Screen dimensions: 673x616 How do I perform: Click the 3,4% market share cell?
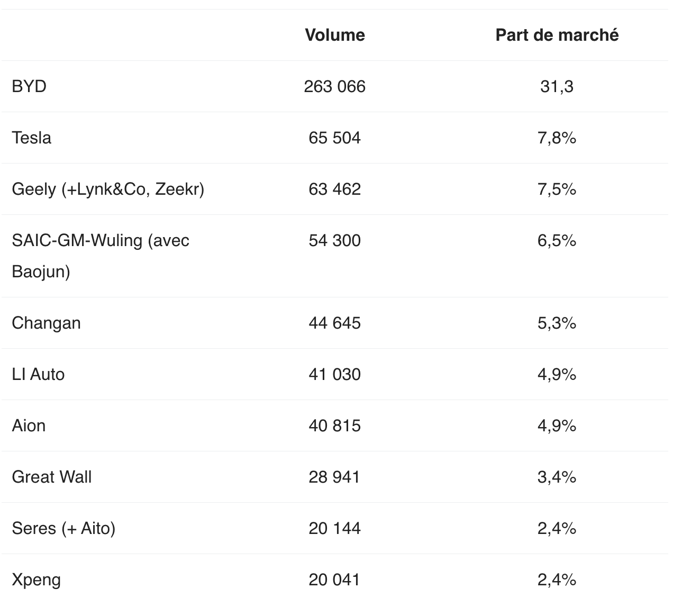pos(557,477)
